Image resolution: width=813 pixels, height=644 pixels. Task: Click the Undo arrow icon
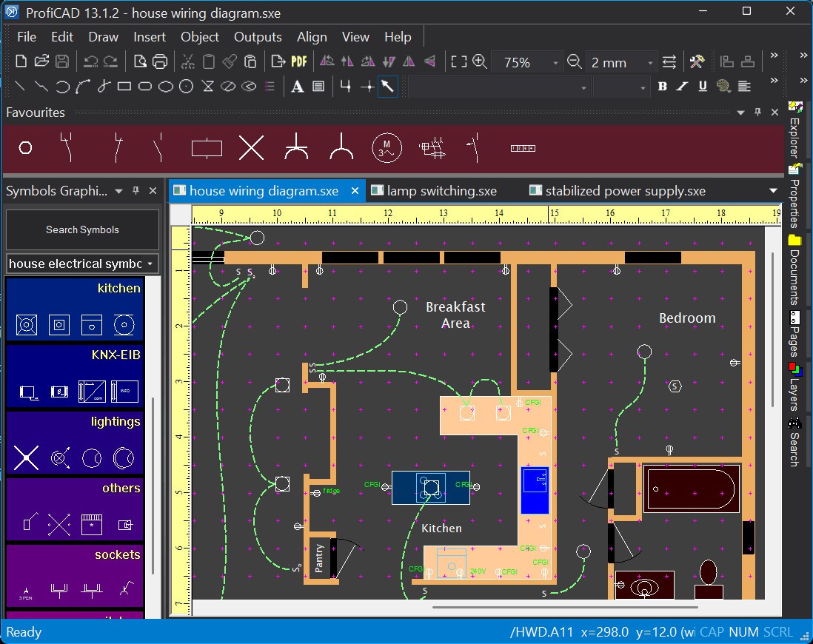coord(90,61)
